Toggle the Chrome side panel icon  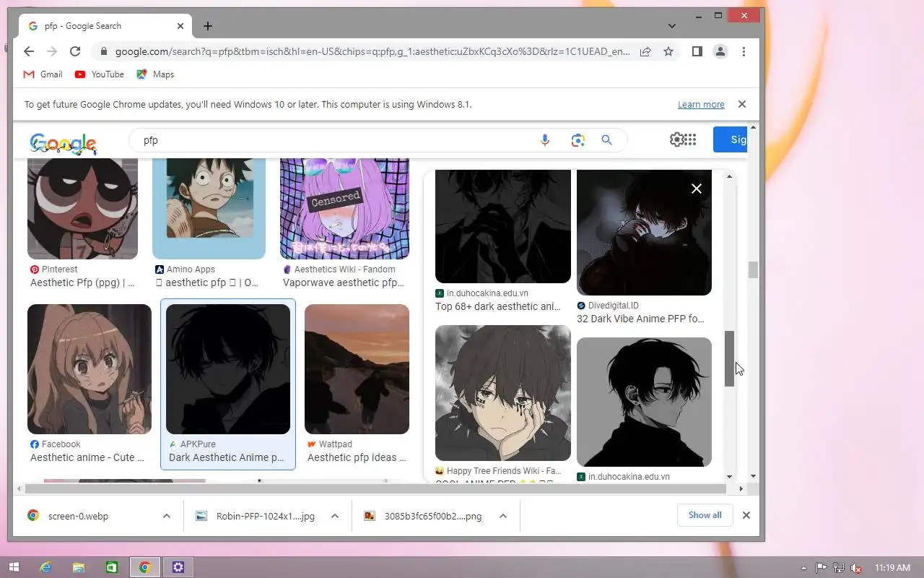point(697,51)
